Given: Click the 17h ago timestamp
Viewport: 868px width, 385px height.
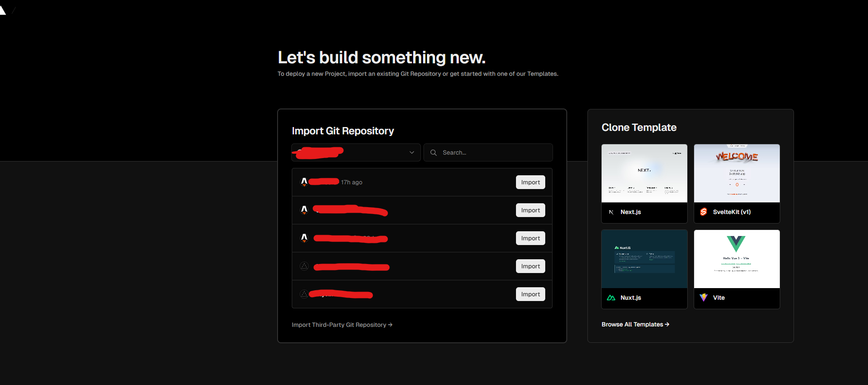Looking at the screenshot, I should tap(352, 182).
